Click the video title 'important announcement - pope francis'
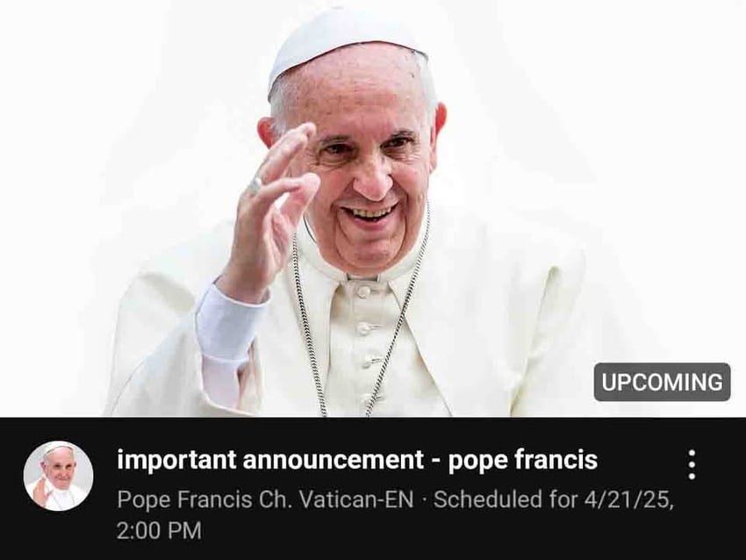This screenshot has width=746, height=560. coord(357,460)
